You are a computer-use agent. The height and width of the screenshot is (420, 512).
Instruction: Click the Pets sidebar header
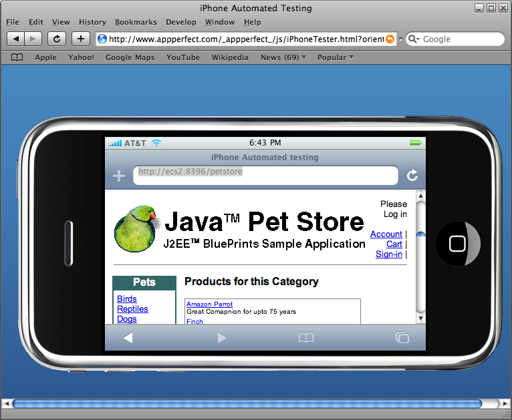pos(144,282)
